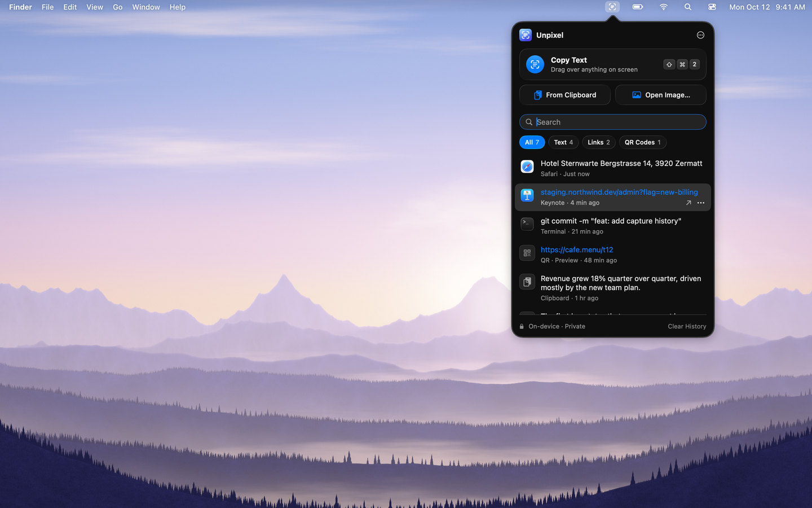Open the Window menu
The width and height of the screenshot is (812, 508).
point(145,7)
